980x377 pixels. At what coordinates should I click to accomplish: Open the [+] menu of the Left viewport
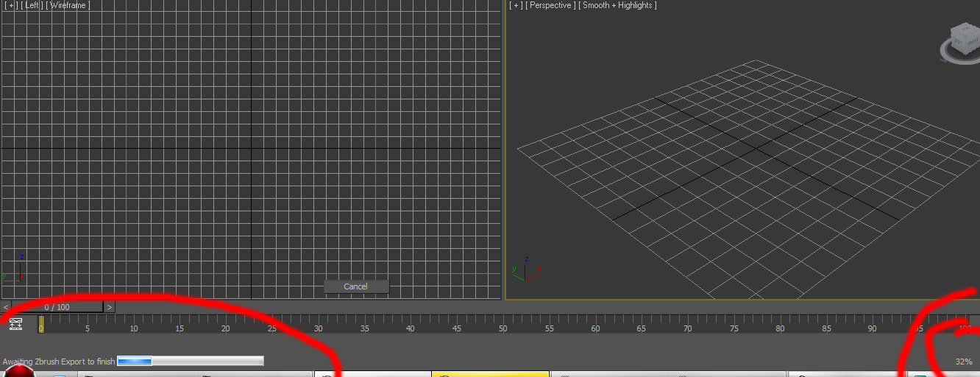[x=10, y=6]
